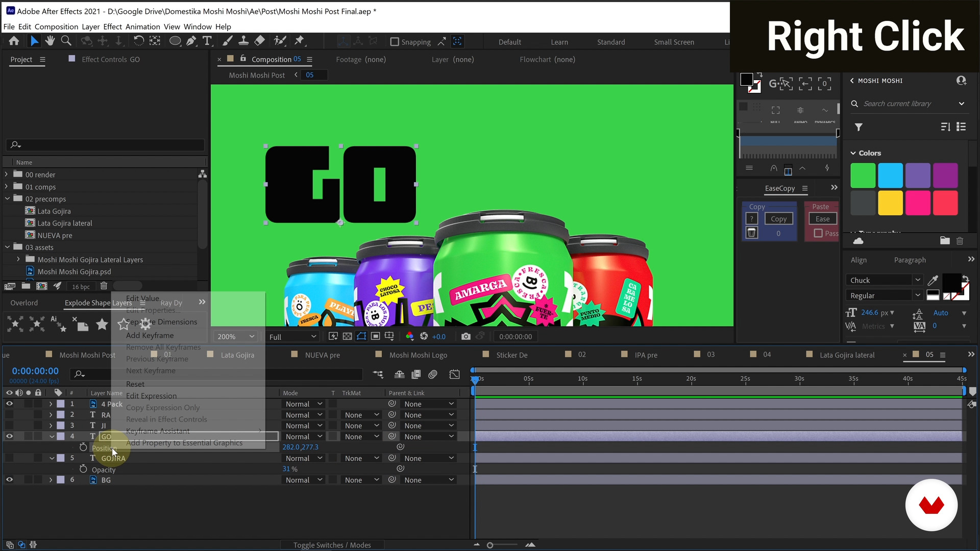Screen dimensions: 980x551
Task: Activate the Horizontal Type tool
Action: pyautogui.click(x=207, y=41)
